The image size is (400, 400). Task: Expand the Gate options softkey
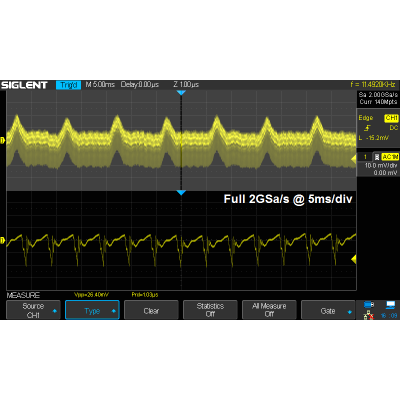pyautogui.click(x=328, y=310)
